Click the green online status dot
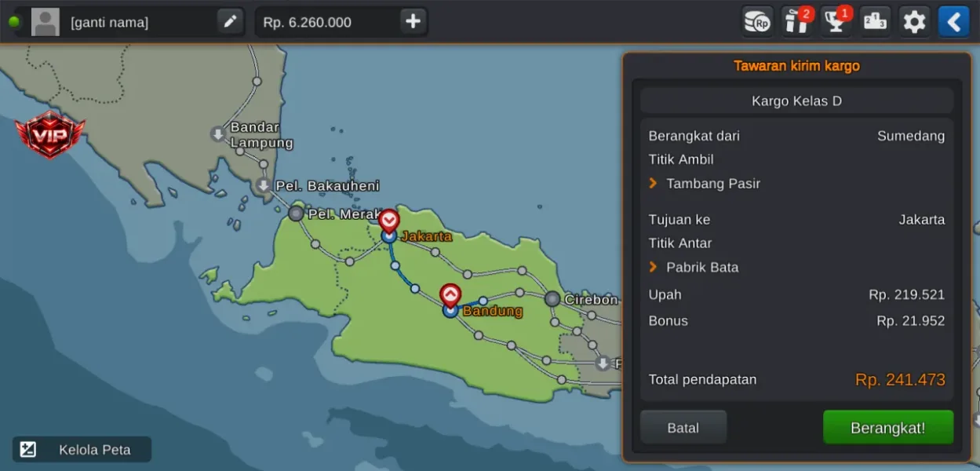Image resolution: width=980 pixels, height=471 pixels. coord(14,22)
